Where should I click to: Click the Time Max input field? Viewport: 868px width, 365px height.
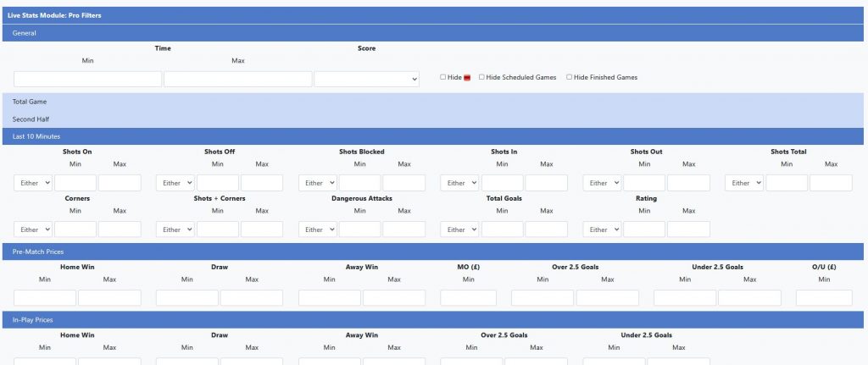click(237, 79)
